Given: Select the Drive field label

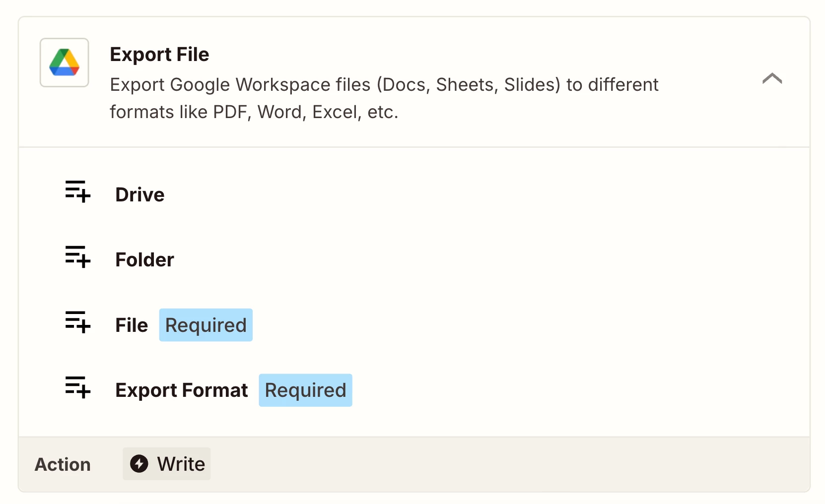Looking at the screenshot, I should tap(139, 194).
